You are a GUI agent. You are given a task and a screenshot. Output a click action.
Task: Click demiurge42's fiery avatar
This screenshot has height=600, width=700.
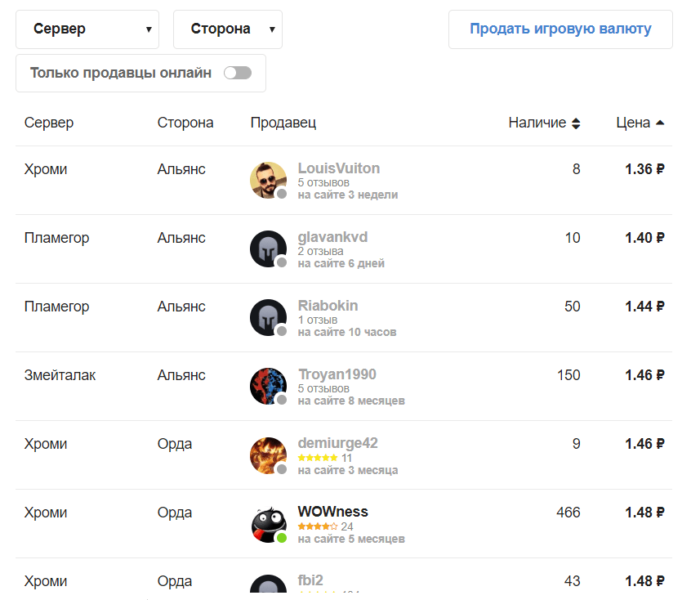(268, 454)
